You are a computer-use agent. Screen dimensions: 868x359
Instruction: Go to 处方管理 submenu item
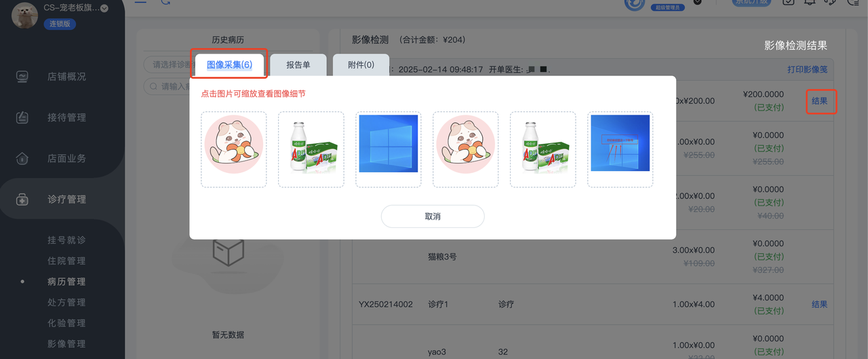(66, 302)
